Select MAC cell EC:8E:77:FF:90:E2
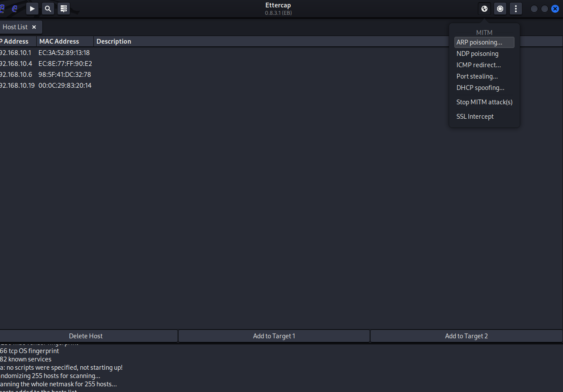563x392 pixels. click(x=65, y=64)
